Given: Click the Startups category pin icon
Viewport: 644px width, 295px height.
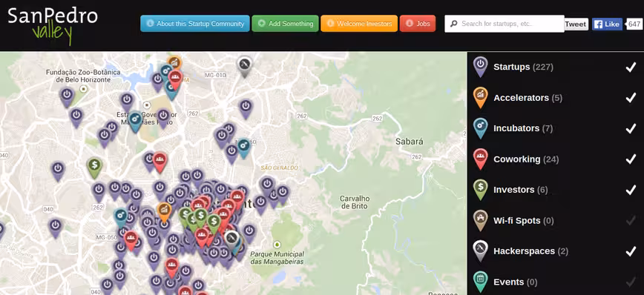Looking at the screenshot, I should pos(480,67).
